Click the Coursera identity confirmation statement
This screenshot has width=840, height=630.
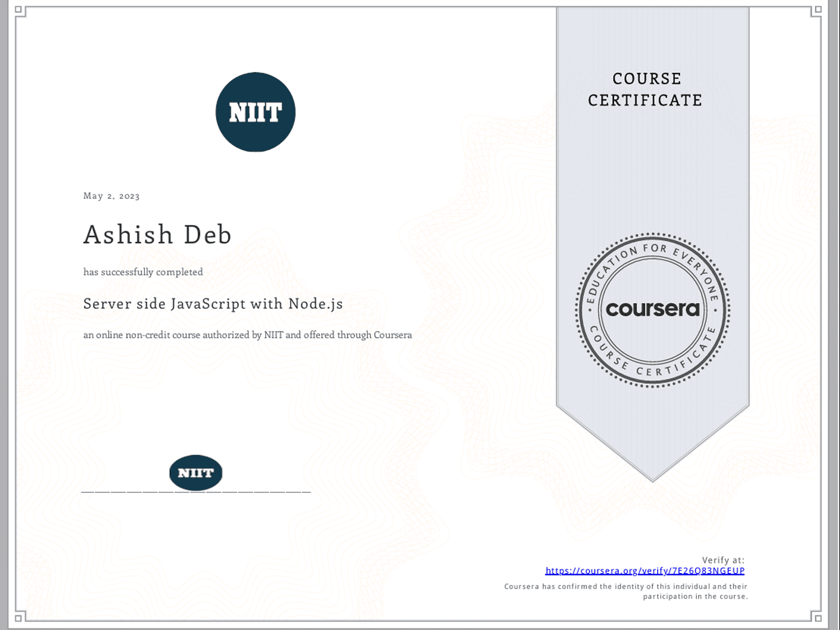pos(626,591)
